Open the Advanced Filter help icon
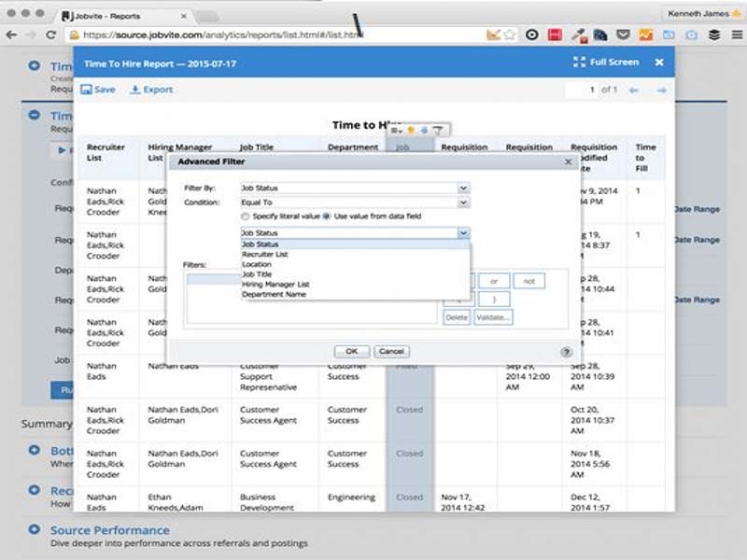 point(566,352)
